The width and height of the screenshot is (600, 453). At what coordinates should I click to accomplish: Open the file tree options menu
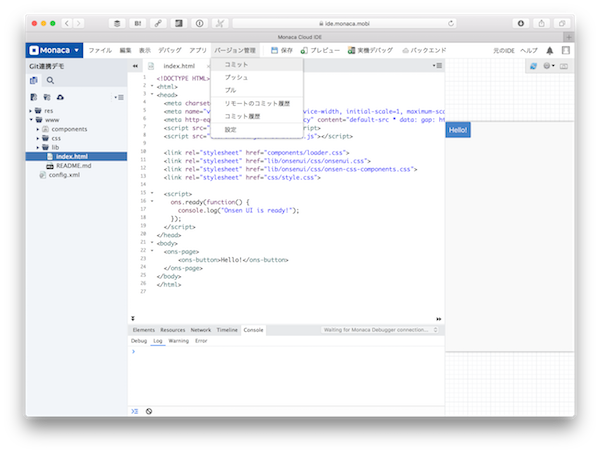click(x=119, y=97)
